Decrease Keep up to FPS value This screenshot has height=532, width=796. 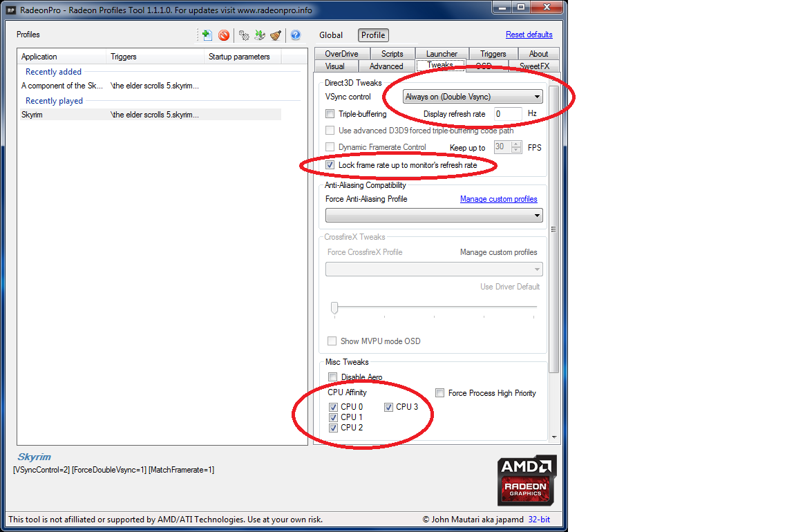[516, 150]
